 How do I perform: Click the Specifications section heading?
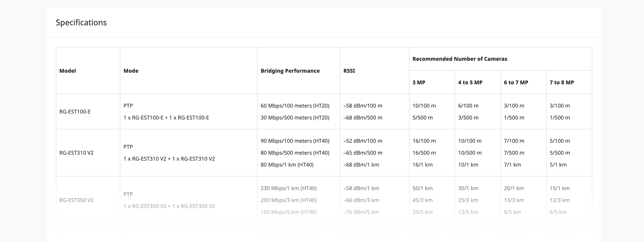81,23
